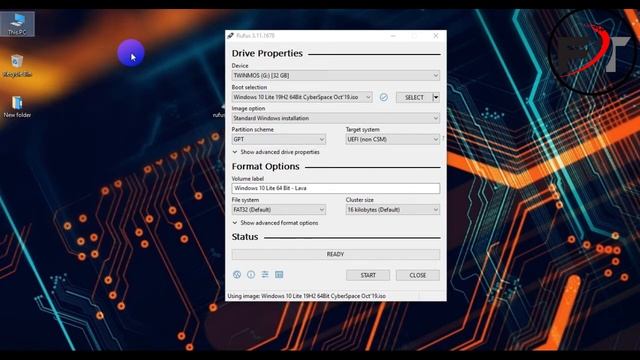This screenshot has height=360, width=640.
Task: Open the New folder desktop icon
Action: pyautogui.click(x=17, y=107)
